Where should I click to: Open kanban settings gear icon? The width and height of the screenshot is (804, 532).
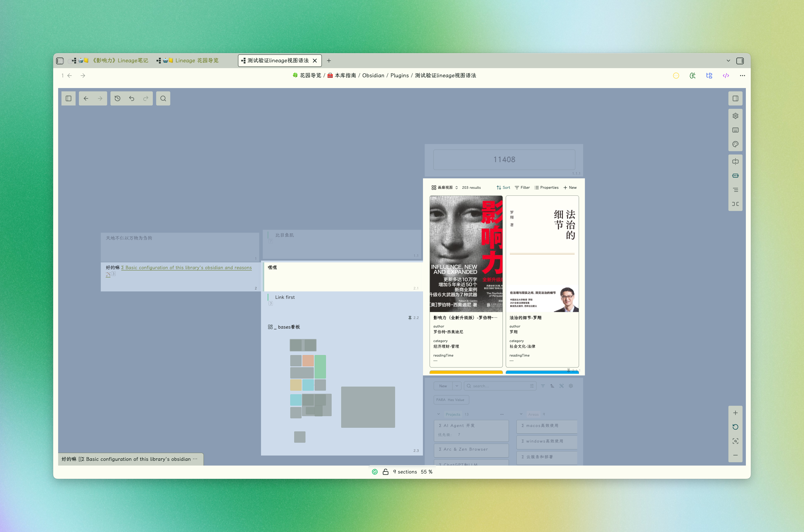tap(571, 386)
